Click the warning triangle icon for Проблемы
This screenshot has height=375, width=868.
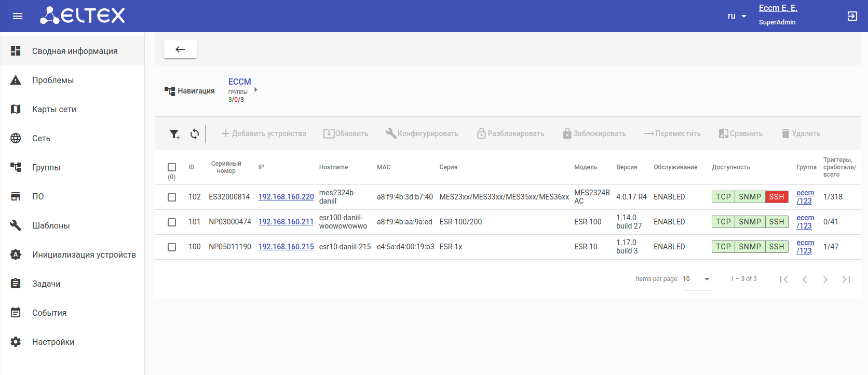click(16, 80)
